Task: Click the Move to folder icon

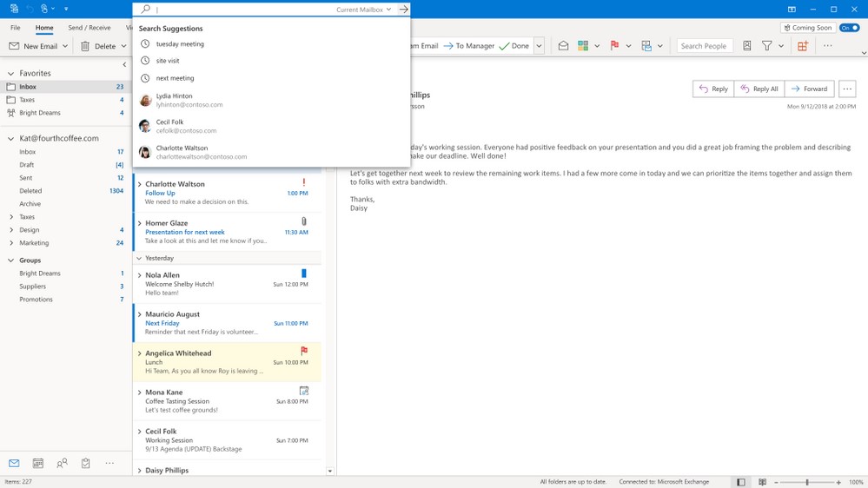Action: coord(646,46)
